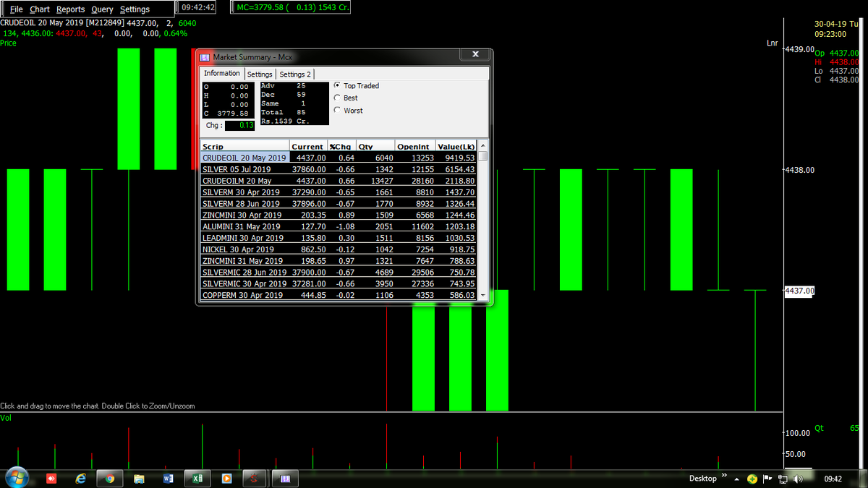
Task: Click the 4438.00 price axis label
Action: pos(799,171)
